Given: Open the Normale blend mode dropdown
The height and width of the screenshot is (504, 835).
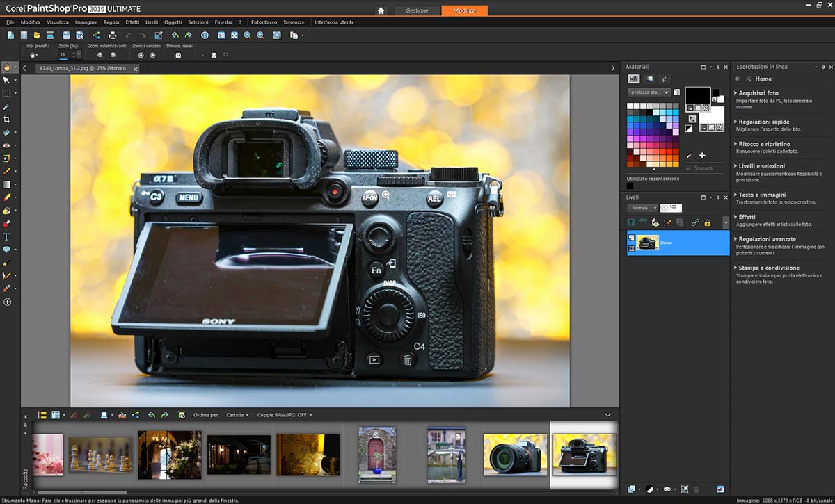Looking at the screenshot, I should pos(642,208).
